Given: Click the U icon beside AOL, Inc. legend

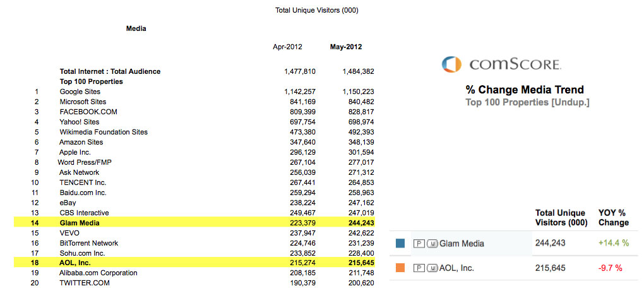Looking at the screenshot, I should coord(432,268).
